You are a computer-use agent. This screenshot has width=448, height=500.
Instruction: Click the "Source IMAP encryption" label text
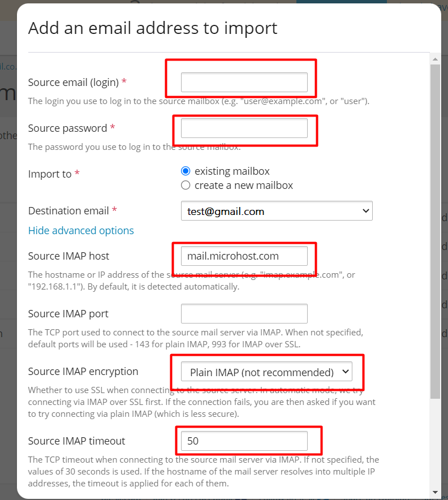tap(83, 372)
